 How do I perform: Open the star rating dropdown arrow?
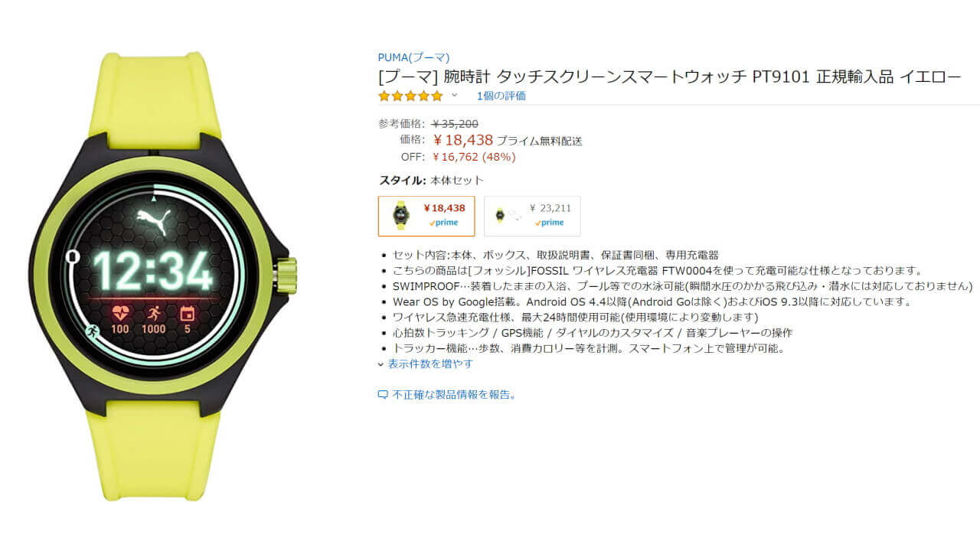(x=454, y=96)
